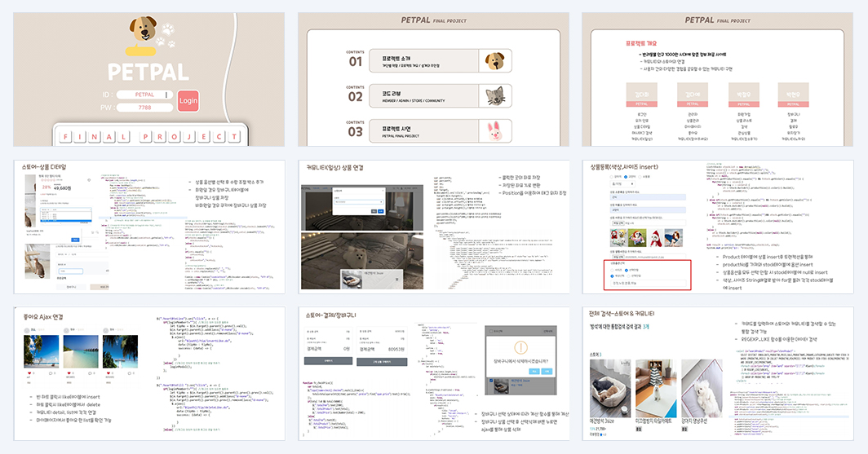Open the first search result pet bed thumbnail
Screen dimensions: 868x454
pos(610,388)
